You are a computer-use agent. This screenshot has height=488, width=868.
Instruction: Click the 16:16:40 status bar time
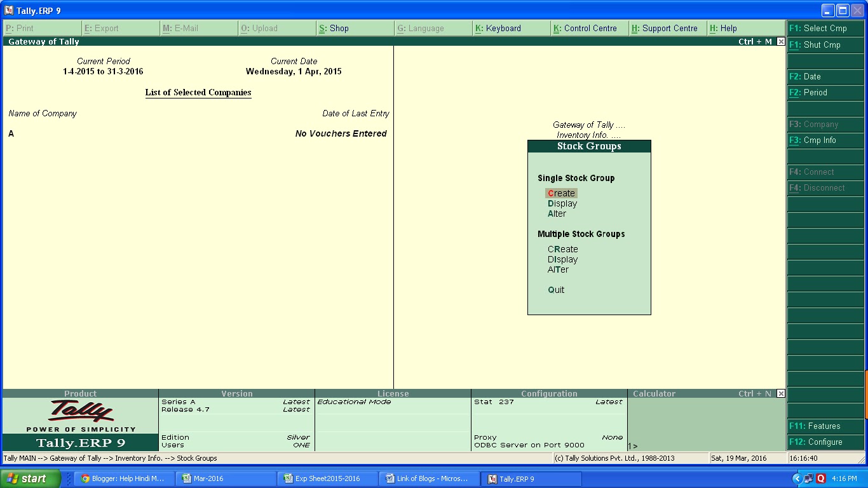pyautogui.click(x=803, y=458)
